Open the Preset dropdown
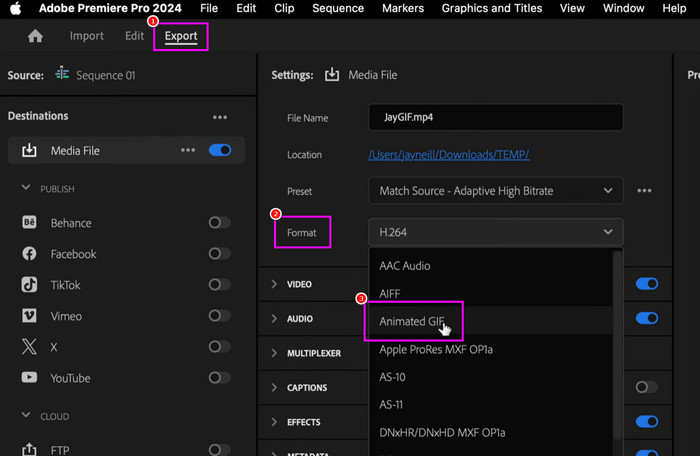Image resolution: width=700 pixels, height=456 pixels. click(x=496, y=191)
